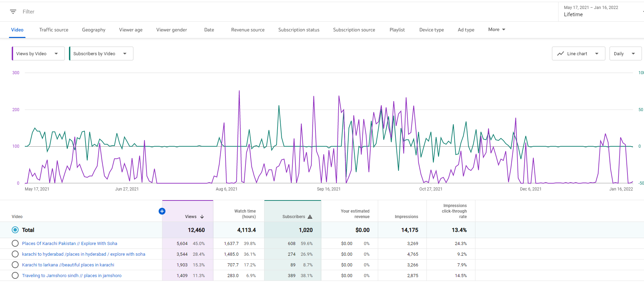Viewport: 644px width, 284px height.
Task: Open karachi to hyderabad video link
Action: [x=83, y=254]
